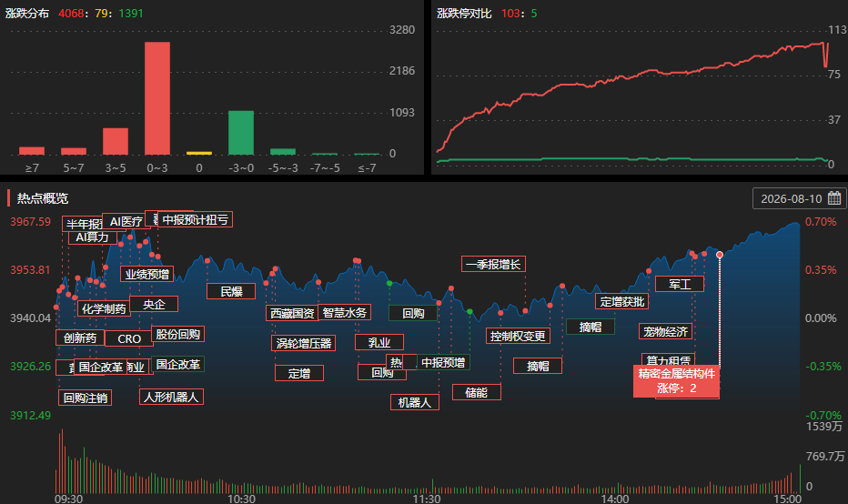Viewport: 848px width, 504px height.
Task: Open the 中报预计扭亏 tag
Action: click(196, 219)
